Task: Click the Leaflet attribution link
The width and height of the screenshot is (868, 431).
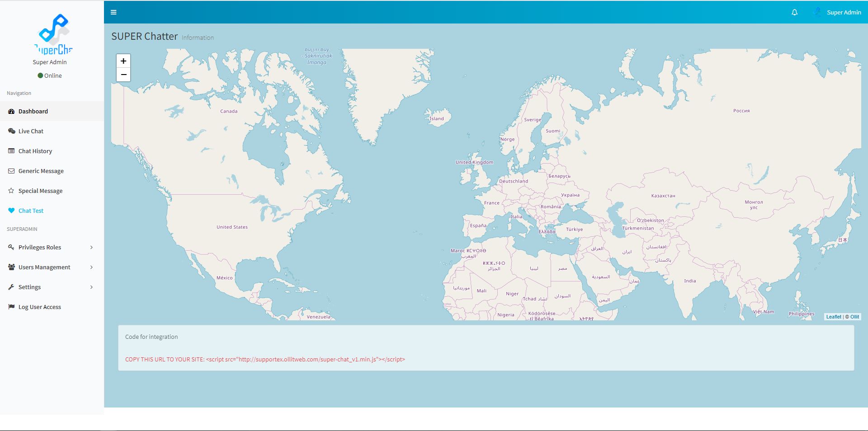Action: point(834,317)
